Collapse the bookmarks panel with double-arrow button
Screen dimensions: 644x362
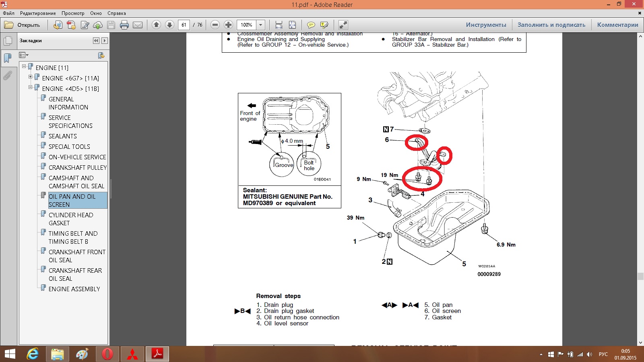96,41
